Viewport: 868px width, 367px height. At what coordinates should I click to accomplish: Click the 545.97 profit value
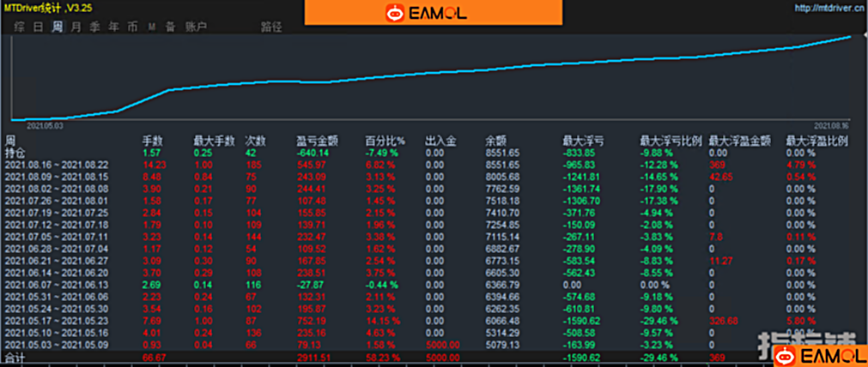[312, 165]
